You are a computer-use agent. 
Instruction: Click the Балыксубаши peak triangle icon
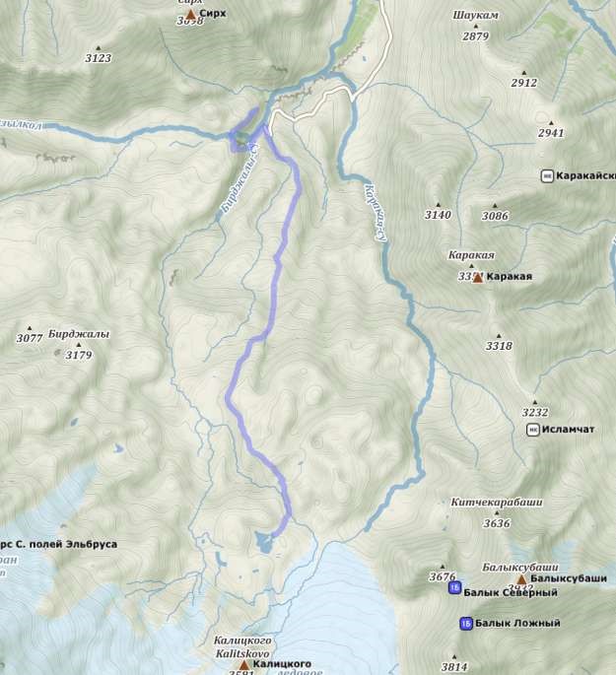tap(521, 579)
